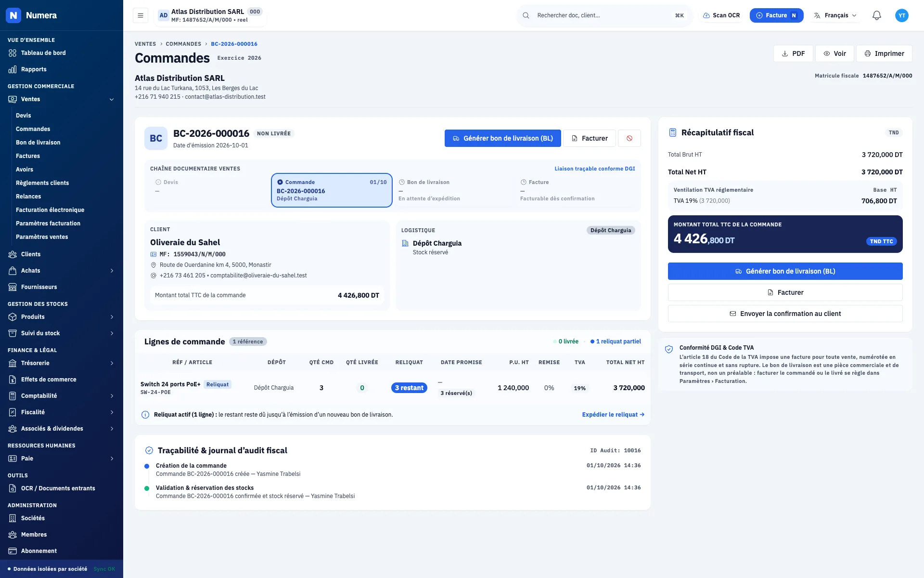The width and height of the screenshot is (924, 578).
Task: Click the 1 reliquat partiel indicator
Action: point(616,342)
